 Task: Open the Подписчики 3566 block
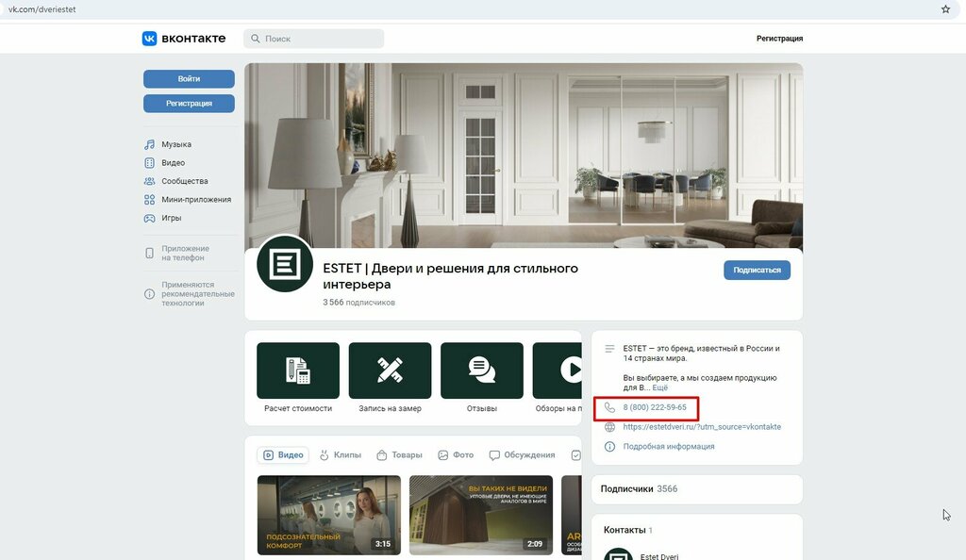697,488
